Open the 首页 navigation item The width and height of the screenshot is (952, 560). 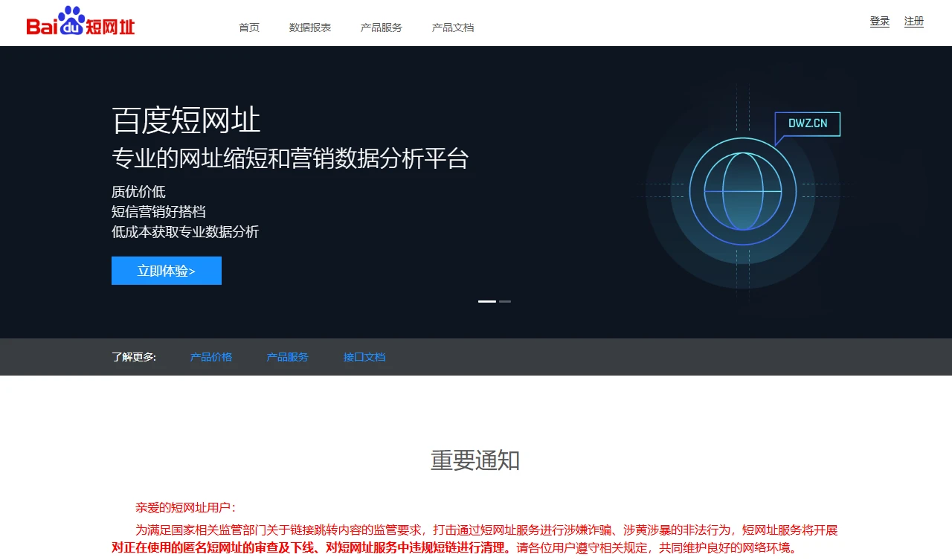click(x=249, y=28)
